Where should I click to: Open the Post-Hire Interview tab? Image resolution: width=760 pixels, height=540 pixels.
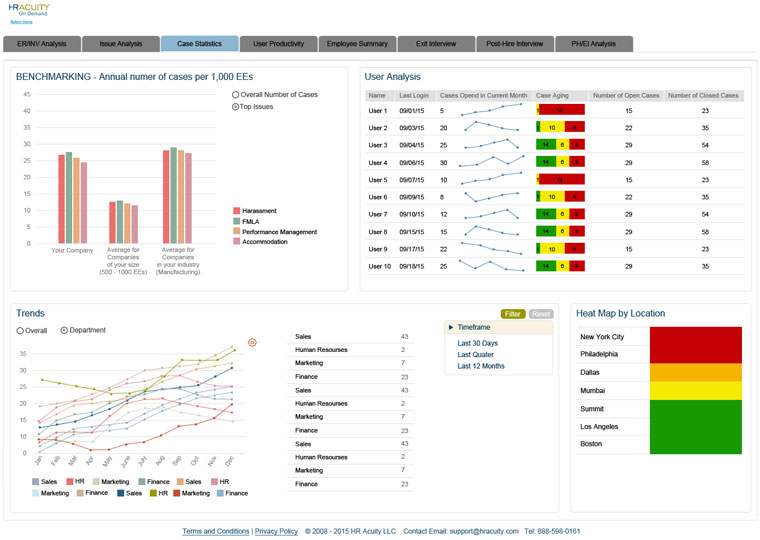point(515,44)
